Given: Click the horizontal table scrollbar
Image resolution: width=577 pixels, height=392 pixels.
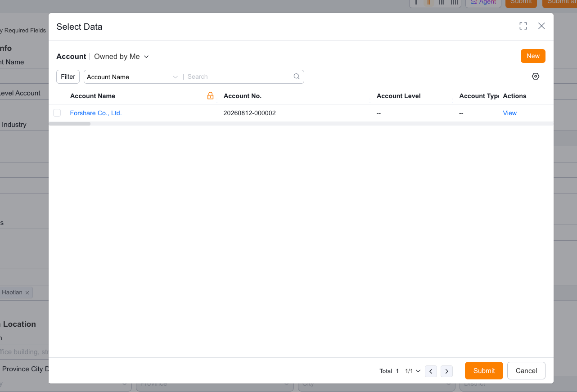Looking at the screenshot, I should point(70,123).
